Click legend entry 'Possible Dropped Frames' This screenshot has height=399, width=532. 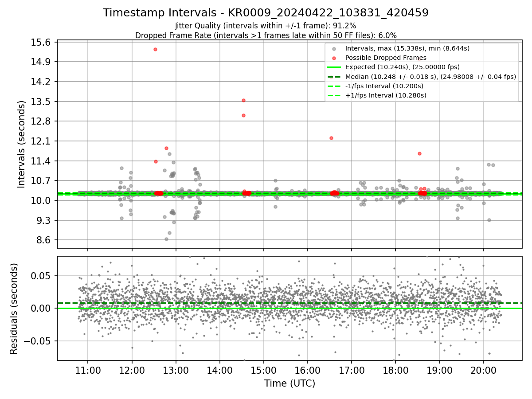[x=386, y=58]
